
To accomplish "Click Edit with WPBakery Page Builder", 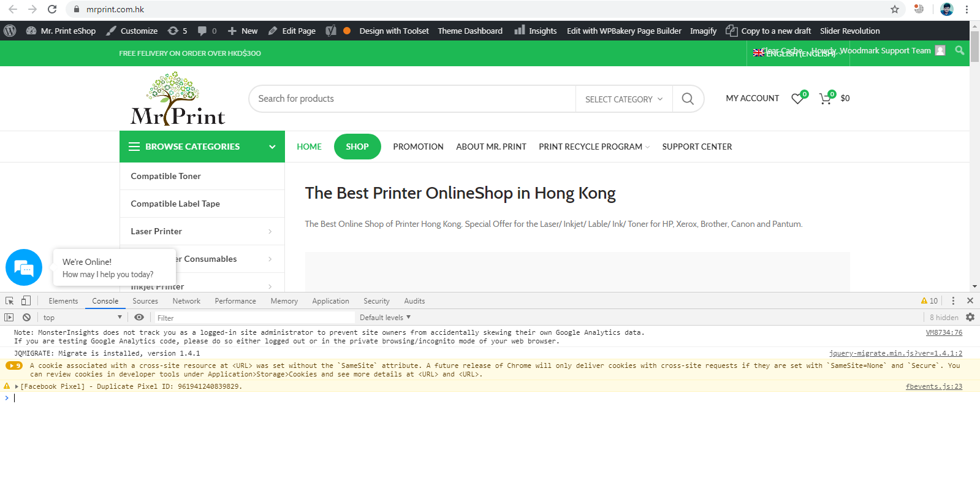I will pyautogui.click(x=624, y=31).
